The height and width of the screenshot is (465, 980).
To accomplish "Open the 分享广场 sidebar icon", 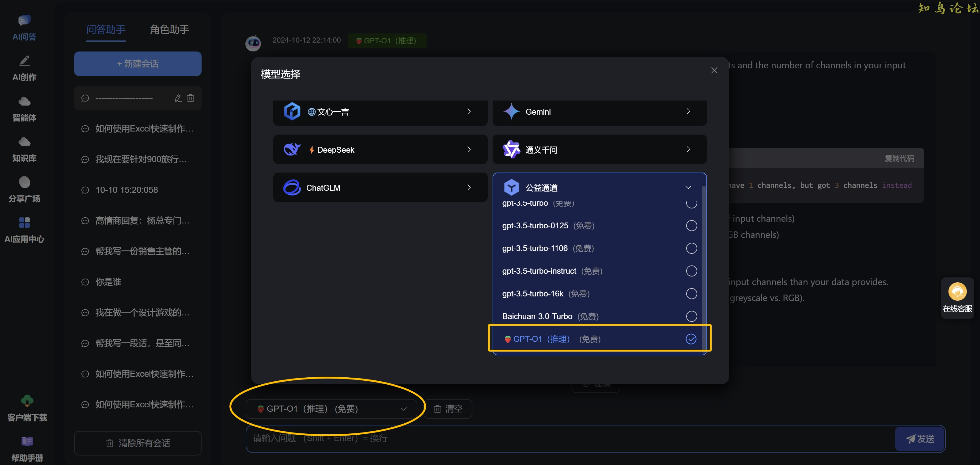I will tap(24, 182).
